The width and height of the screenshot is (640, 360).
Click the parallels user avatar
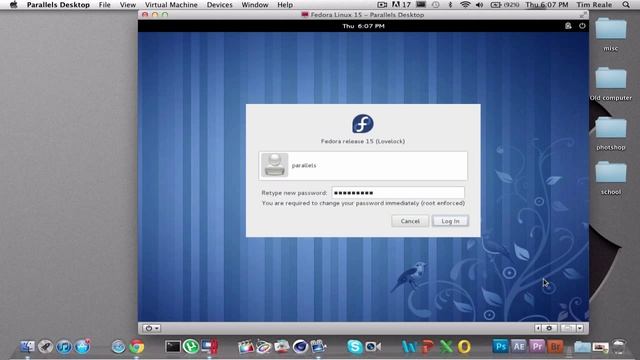[x=274, y=165]
